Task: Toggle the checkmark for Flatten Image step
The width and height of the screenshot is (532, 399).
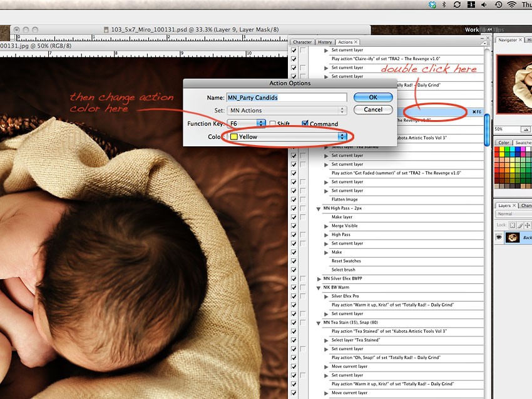Action: [x=294, y=199]
